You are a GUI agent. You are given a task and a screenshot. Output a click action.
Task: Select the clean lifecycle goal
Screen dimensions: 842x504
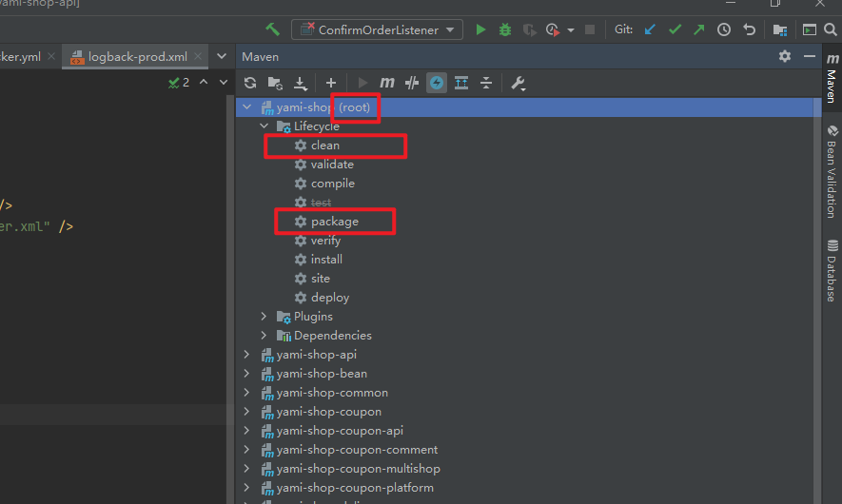click(324, 145)
